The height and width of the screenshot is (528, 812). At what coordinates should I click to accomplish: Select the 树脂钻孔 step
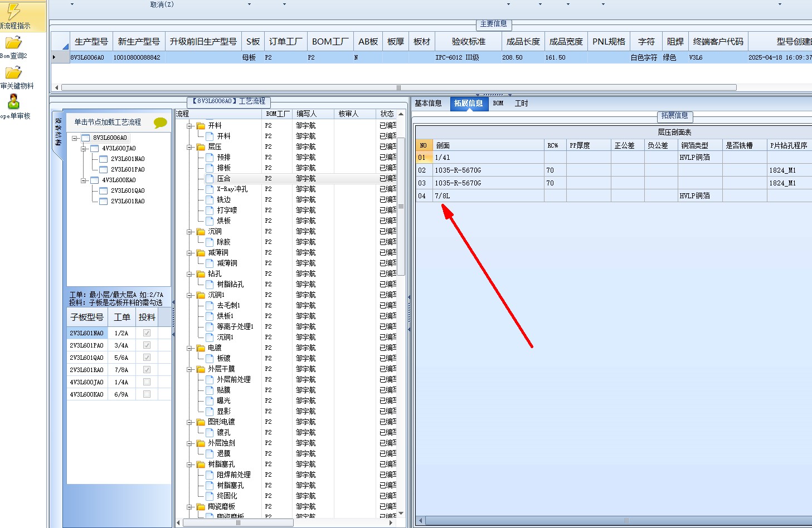[x=230, y=284]
